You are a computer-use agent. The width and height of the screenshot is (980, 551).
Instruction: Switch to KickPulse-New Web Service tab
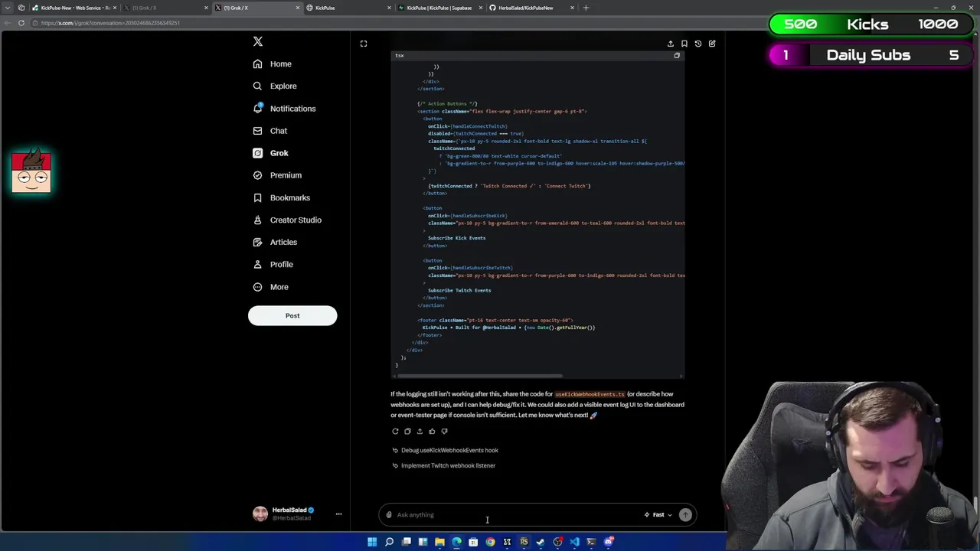coord(73,8)
